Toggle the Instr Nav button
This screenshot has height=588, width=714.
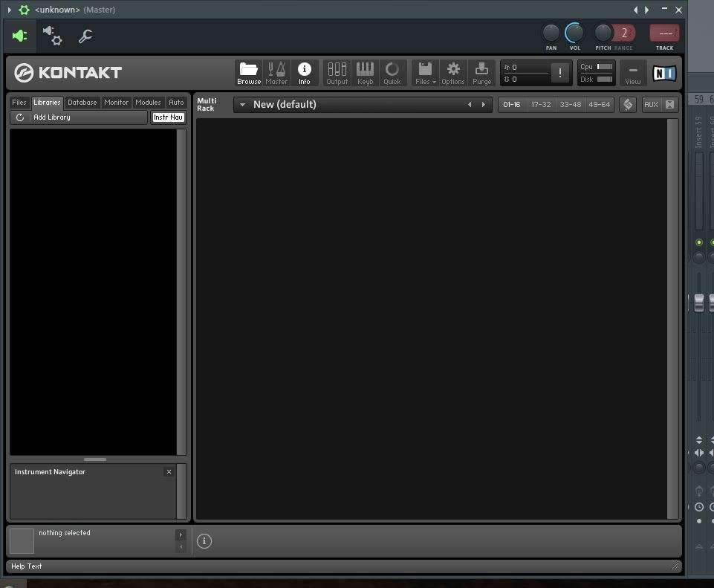[168, 117]
